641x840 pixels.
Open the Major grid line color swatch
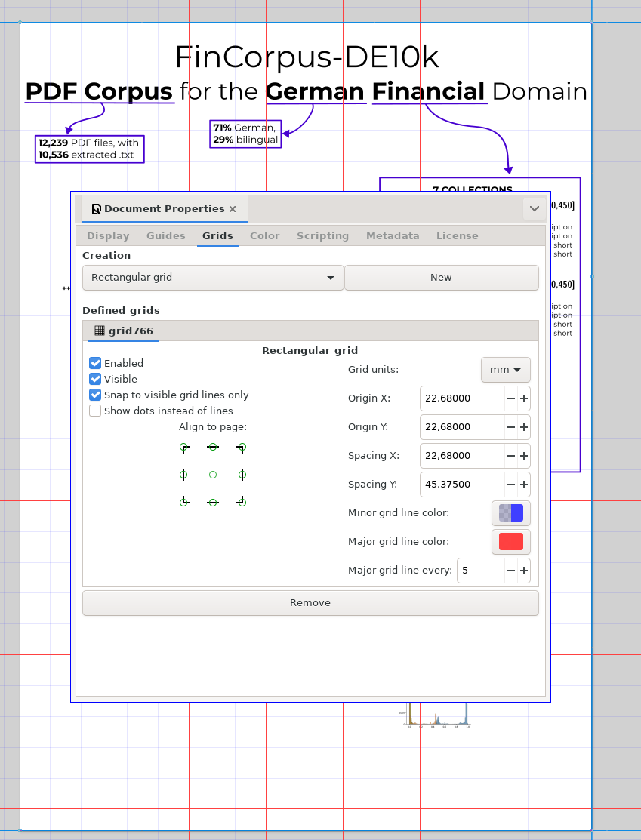(x=511, y=542)
